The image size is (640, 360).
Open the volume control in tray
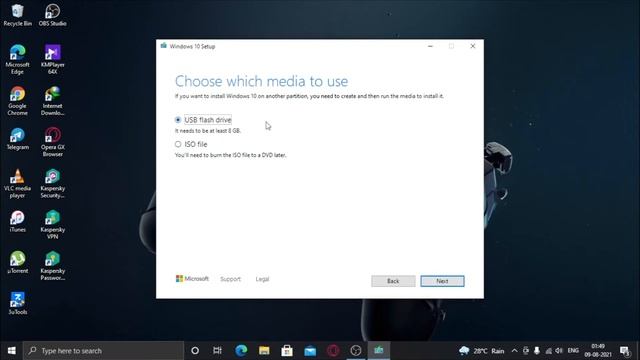coord(559,351)
